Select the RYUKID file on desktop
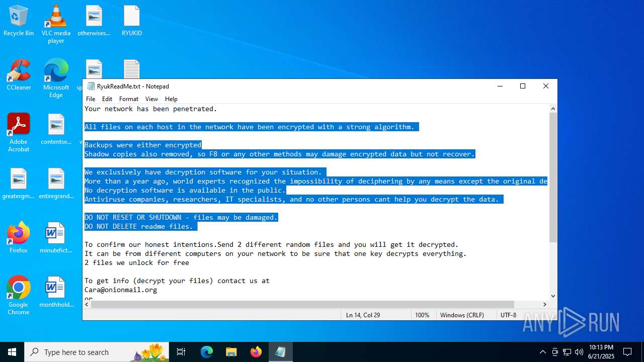 (132, 21)
